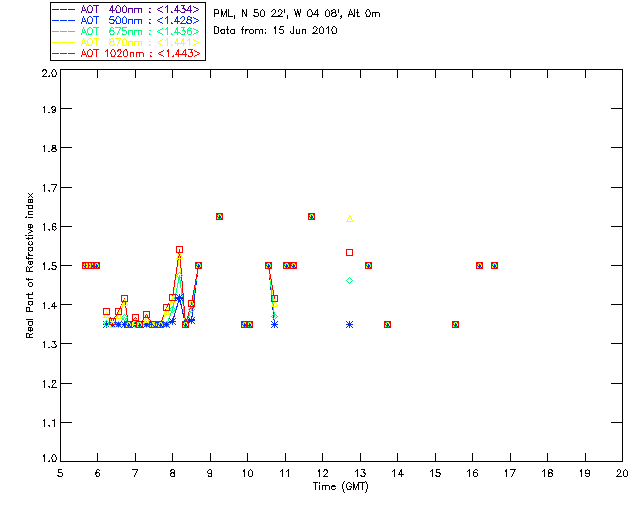640x512 pixels.
Task: Select the yellow AOT 870nm legend entry
Action: [x=126, y=42]
